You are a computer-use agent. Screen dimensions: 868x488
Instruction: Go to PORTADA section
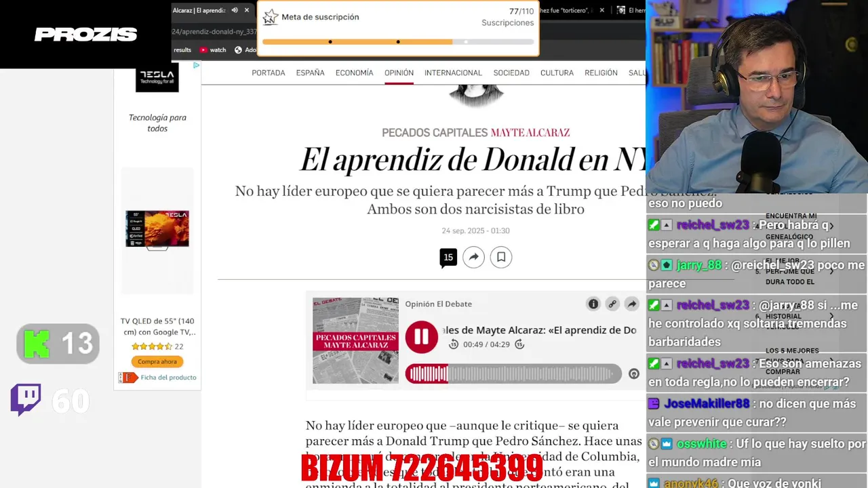[269, 73]
